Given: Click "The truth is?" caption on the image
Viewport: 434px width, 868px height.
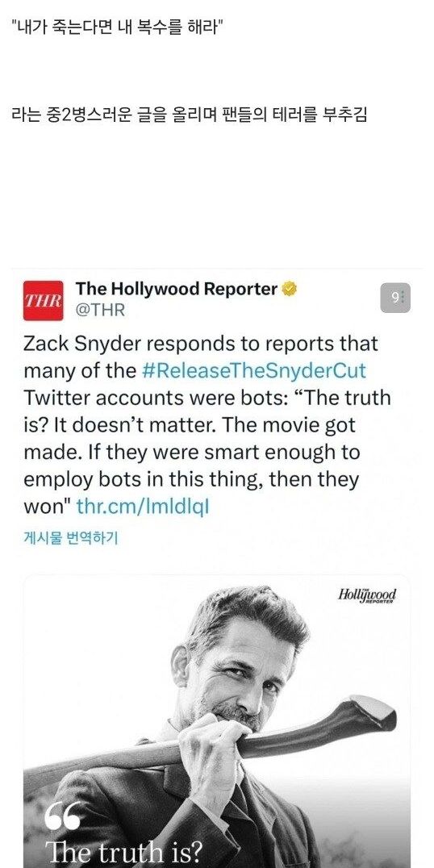Looking at the screenshot, I should tap(123, 853).
